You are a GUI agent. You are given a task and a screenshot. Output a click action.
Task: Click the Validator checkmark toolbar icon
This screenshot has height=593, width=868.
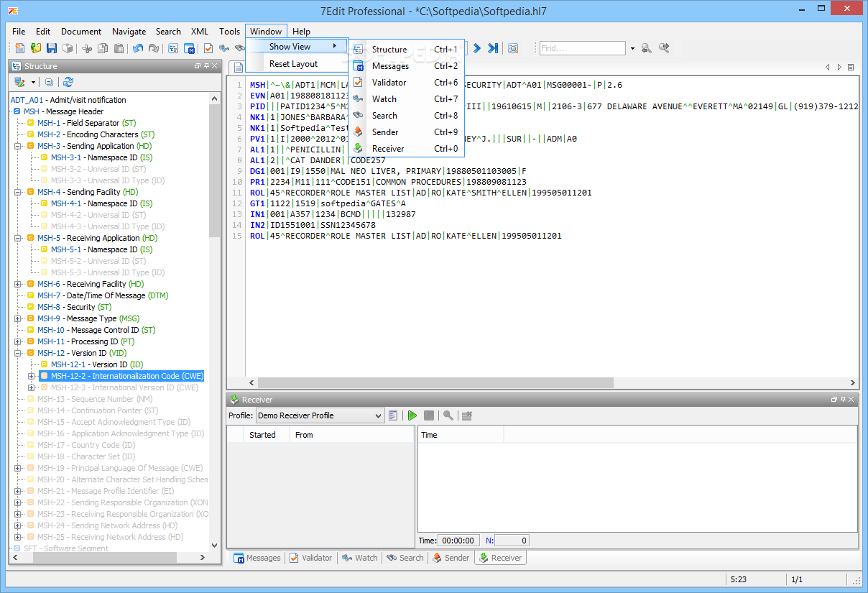(208, 48)
